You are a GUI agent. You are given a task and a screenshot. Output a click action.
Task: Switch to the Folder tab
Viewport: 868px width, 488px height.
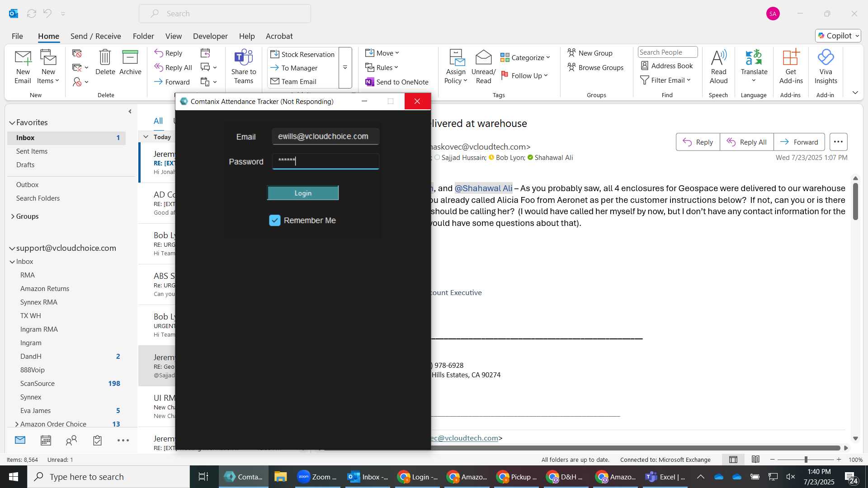click(143, 36)
